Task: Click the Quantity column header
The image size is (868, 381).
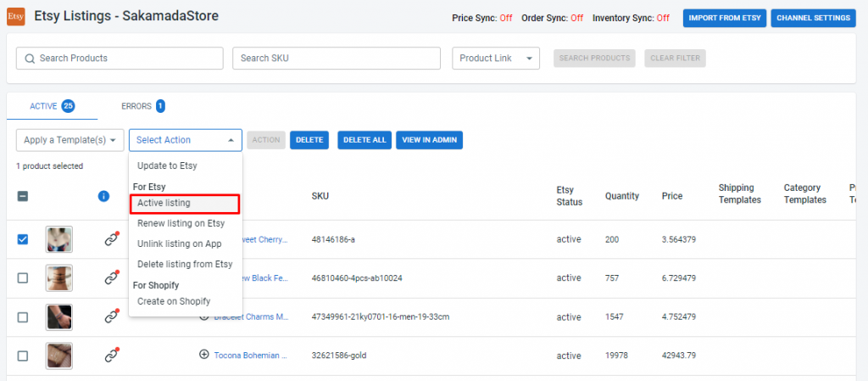Action: (x=621, y=196)
